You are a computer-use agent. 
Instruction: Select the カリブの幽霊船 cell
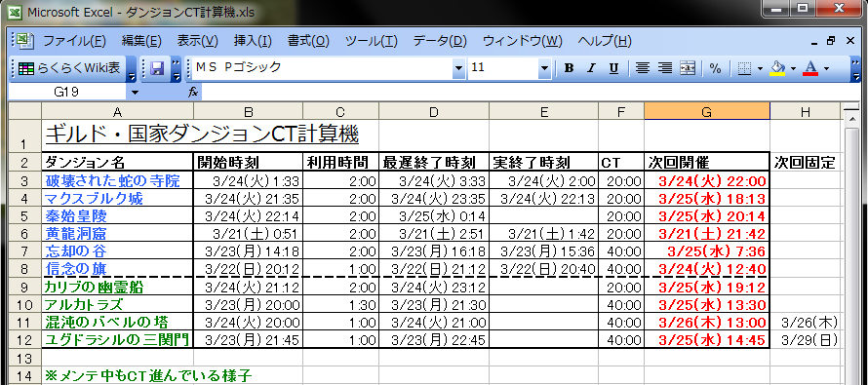point(117,288)
